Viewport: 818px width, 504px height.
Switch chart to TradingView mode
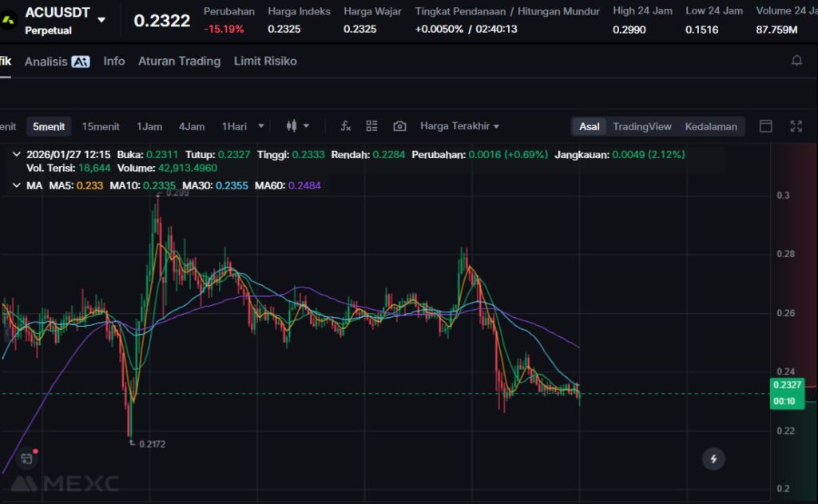[x=641, y=126]
